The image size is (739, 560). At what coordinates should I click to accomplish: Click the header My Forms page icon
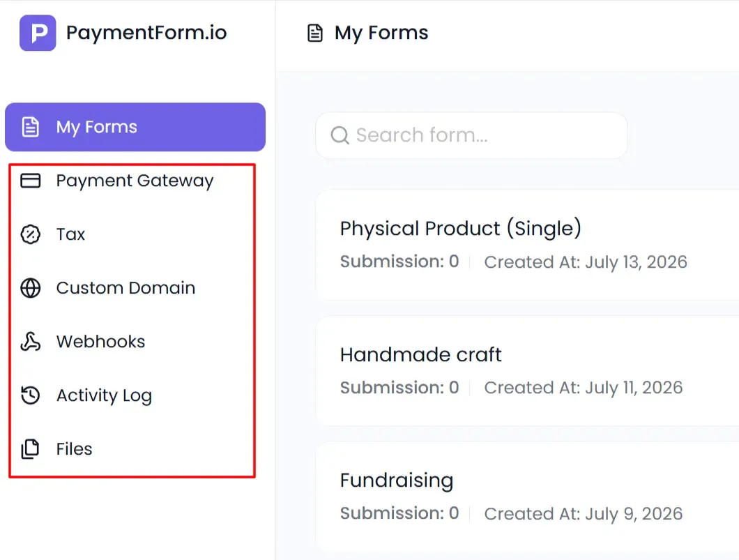tap(315, 33)
